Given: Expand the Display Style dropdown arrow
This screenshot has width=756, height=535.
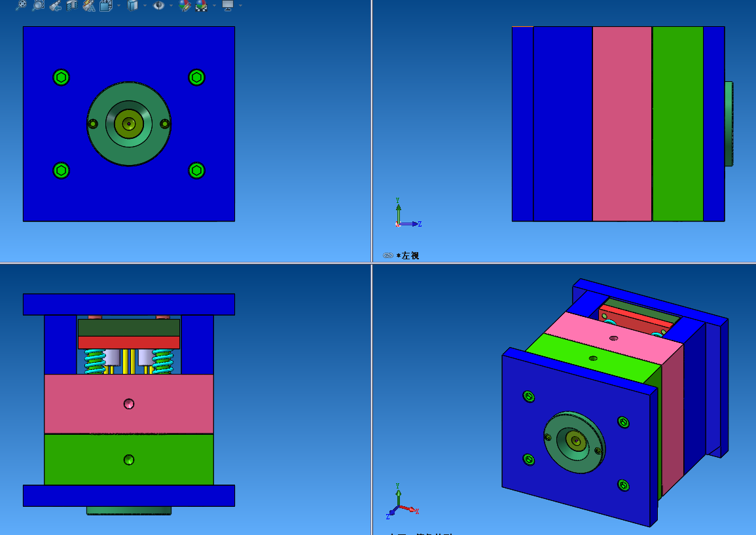Looking at the screenshot, I should (145, 5).
